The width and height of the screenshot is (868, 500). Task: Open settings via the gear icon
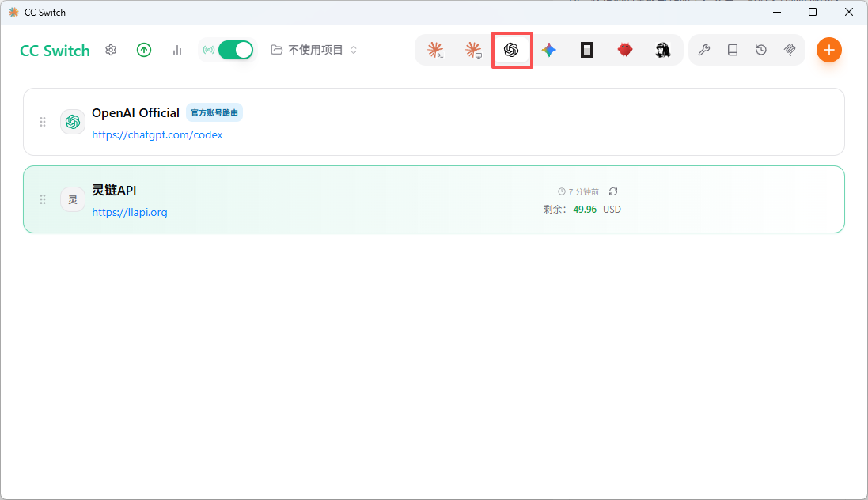coord(111,50)
